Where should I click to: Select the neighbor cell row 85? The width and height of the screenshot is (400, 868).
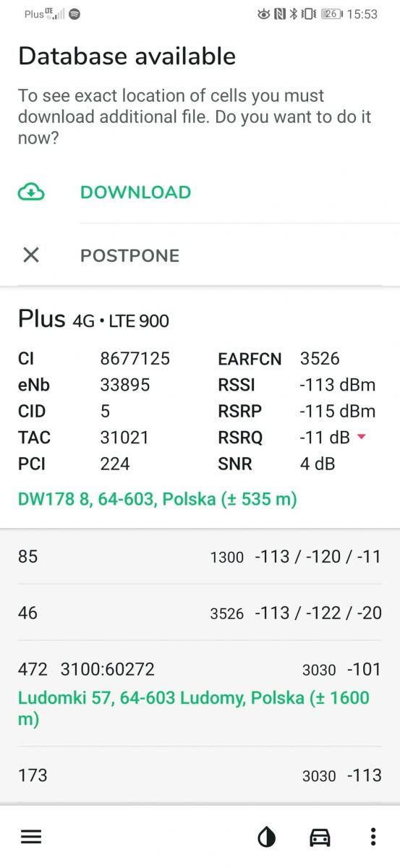[x=200, y=556]
